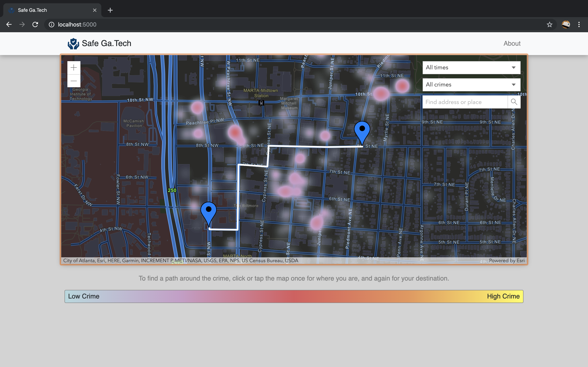Open the All times dropdown
The width and height of the screenshot is (588, 367).
tap(471, 68)
